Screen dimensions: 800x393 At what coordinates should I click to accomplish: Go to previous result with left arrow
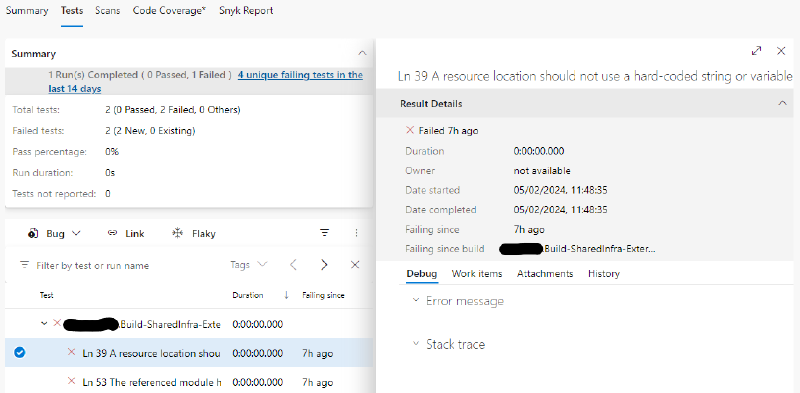point(293,264)
